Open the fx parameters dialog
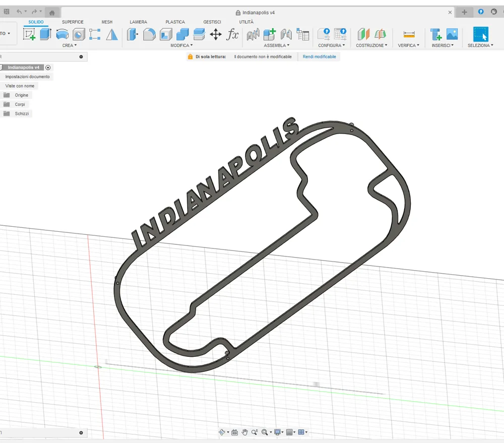 (x=232, y=34)
